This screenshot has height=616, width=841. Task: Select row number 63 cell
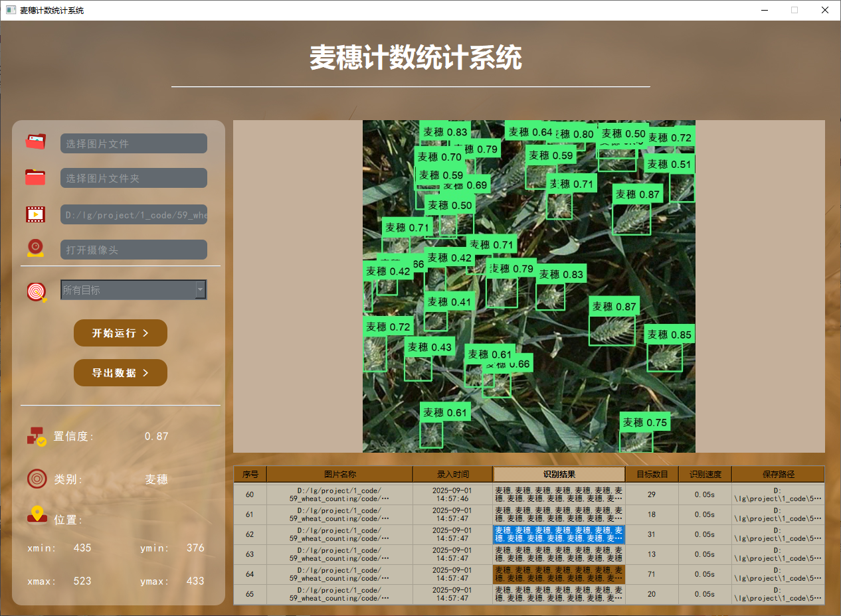pyautogui.click(x=250, y=554)
